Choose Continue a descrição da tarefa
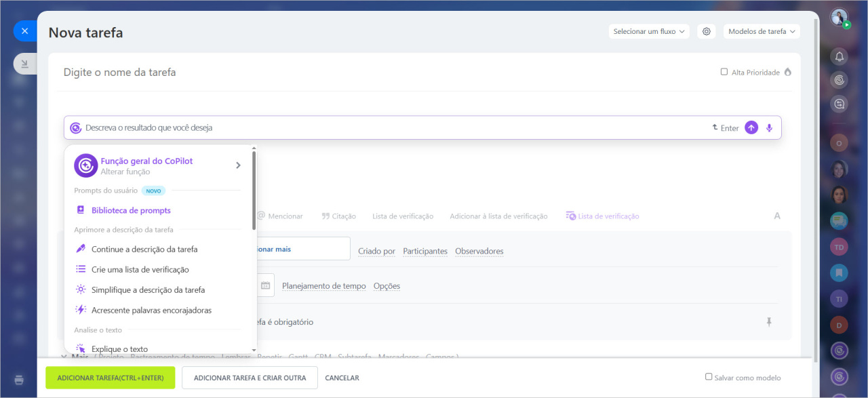The width and height of the screenshot is (868, 398). tap(144, 249)
